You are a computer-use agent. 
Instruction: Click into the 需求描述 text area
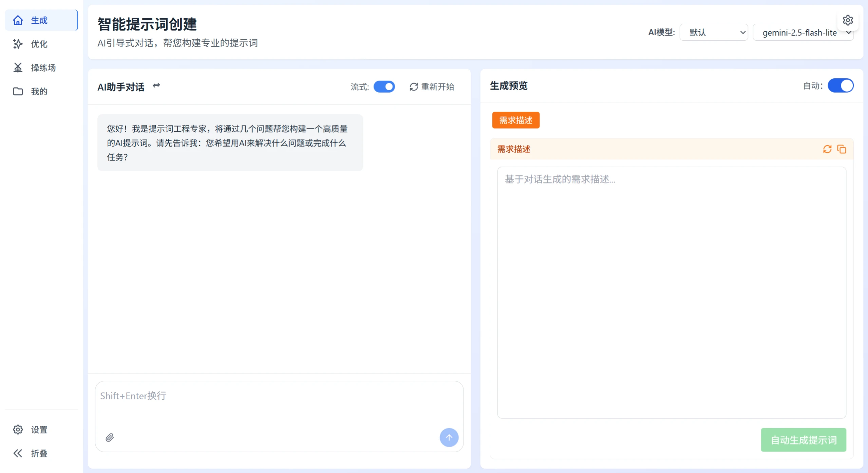[672, 292]
